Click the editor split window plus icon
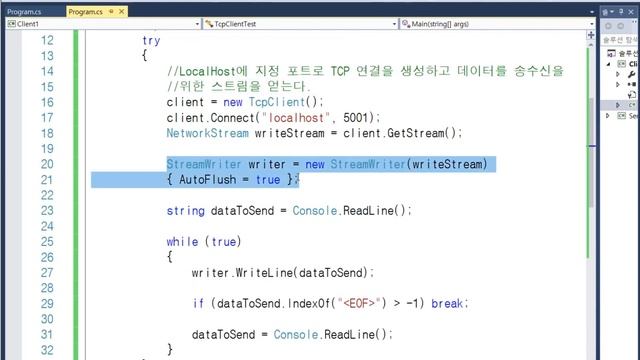The width and height of the screenshot is (640, 360). point(591,35)
